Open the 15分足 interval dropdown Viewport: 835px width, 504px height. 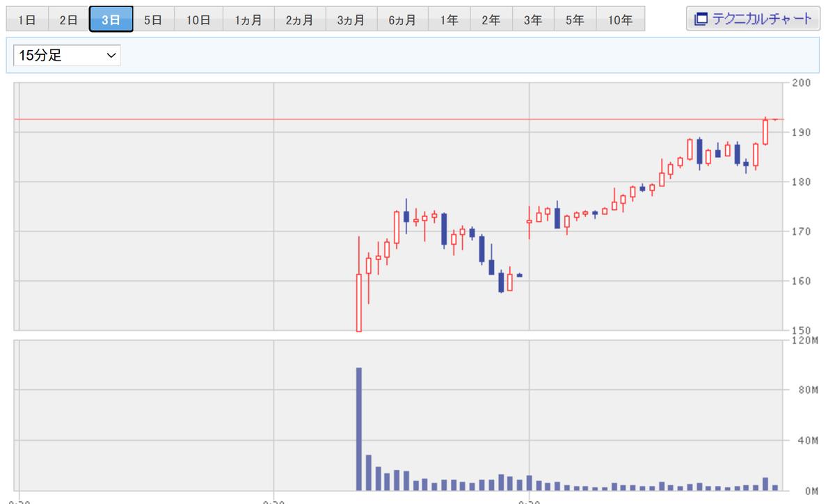[x=67, y=56]
